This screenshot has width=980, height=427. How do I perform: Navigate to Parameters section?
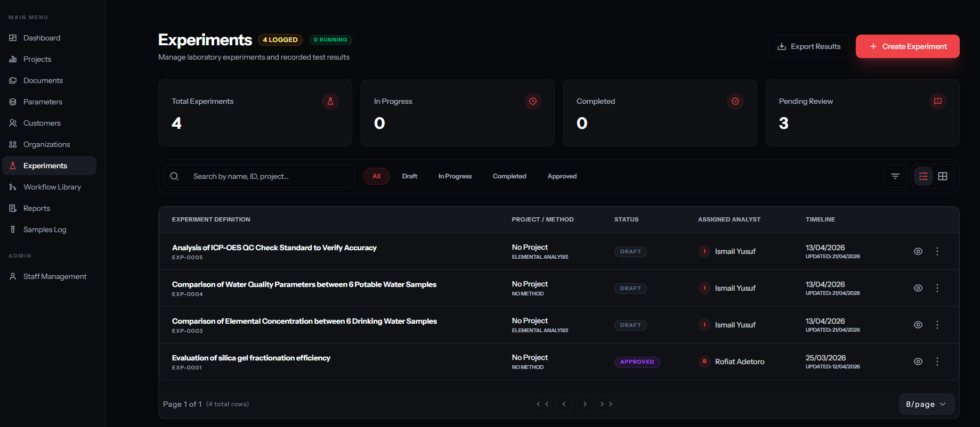coord(43,102)
